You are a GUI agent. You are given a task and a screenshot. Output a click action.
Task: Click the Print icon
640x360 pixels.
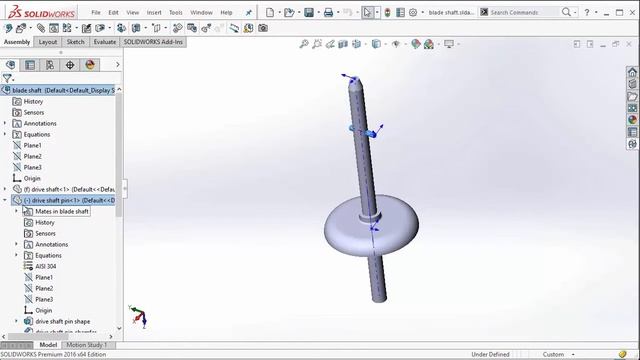coord(329,13)
